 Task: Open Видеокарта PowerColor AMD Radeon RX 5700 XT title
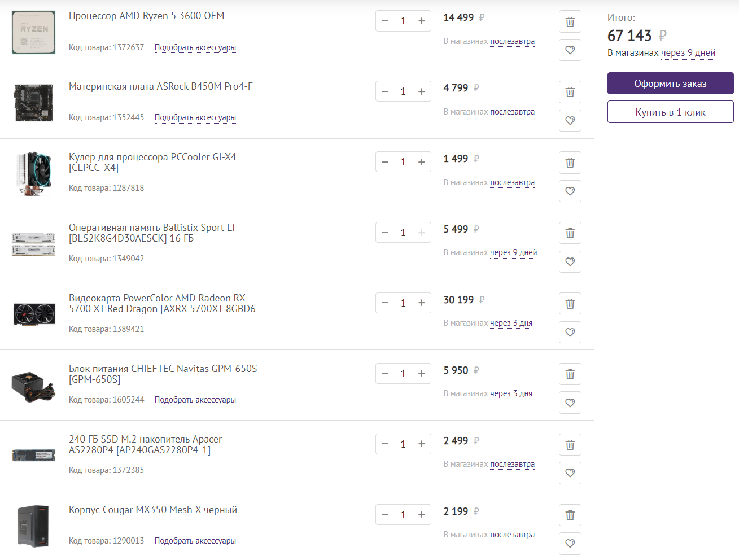point(164,303)
